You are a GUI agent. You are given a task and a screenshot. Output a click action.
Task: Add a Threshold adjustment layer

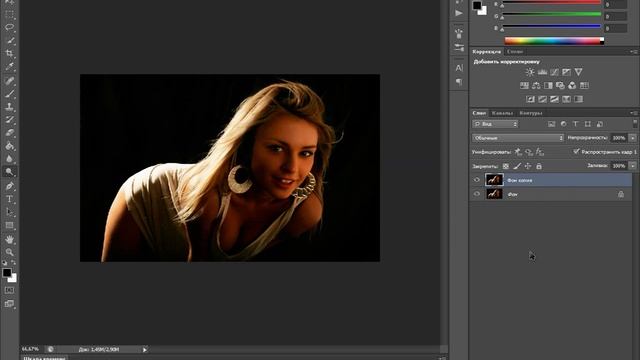(x=554, y=99)
